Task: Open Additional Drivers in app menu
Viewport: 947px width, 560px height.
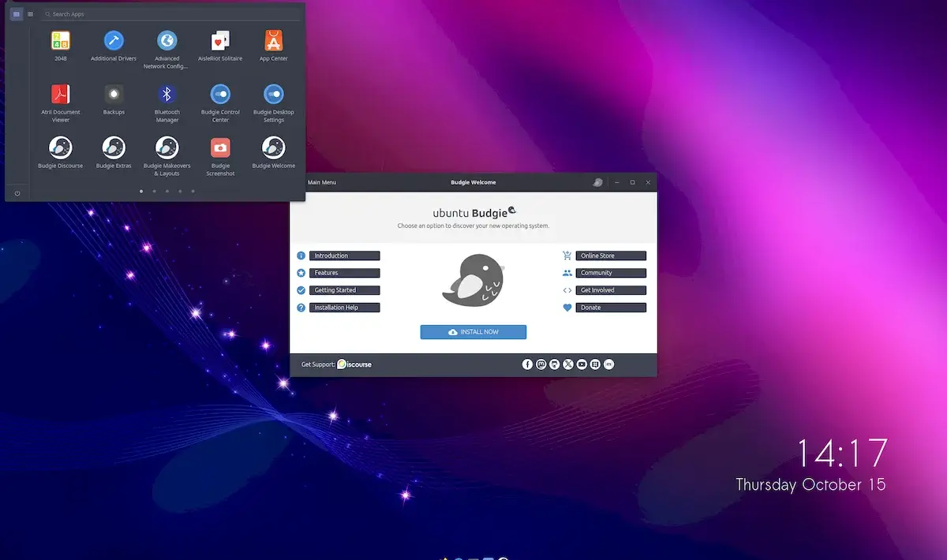Action: tap(114, 45)
